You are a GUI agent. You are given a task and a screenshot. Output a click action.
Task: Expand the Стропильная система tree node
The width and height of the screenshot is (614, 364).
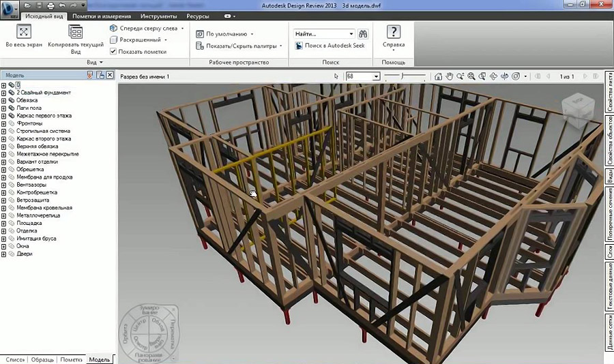4,131
